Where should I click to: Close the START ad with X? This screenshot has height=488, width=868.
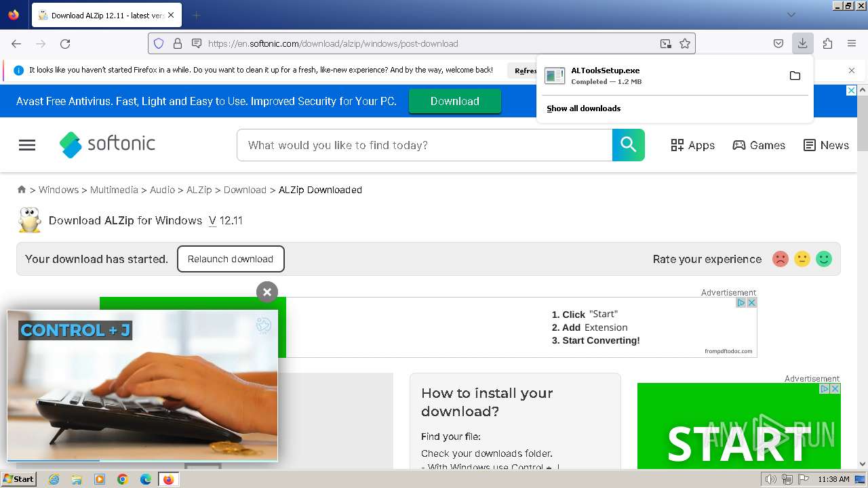click(835, 388)
